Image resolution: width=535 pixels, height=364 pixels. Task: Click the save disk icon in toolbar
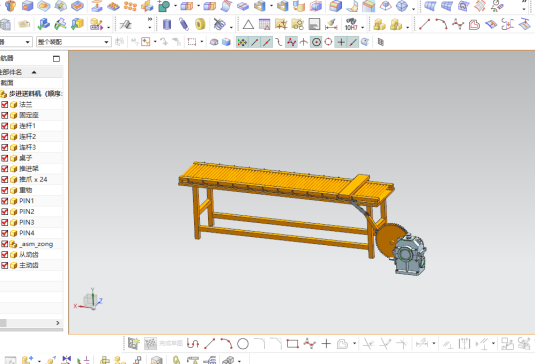[x=314, y=25]
